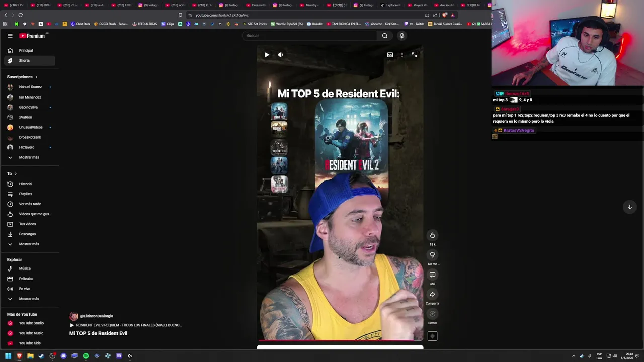
Task: Open Spotify from the taskbar
Action: click(86, 356)
